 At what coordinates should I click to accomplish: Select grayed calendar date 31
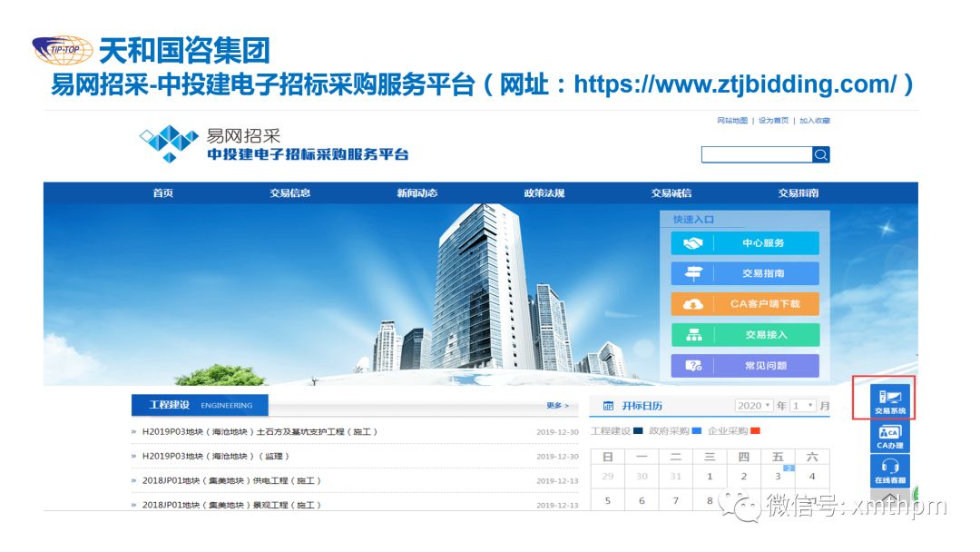676,477
